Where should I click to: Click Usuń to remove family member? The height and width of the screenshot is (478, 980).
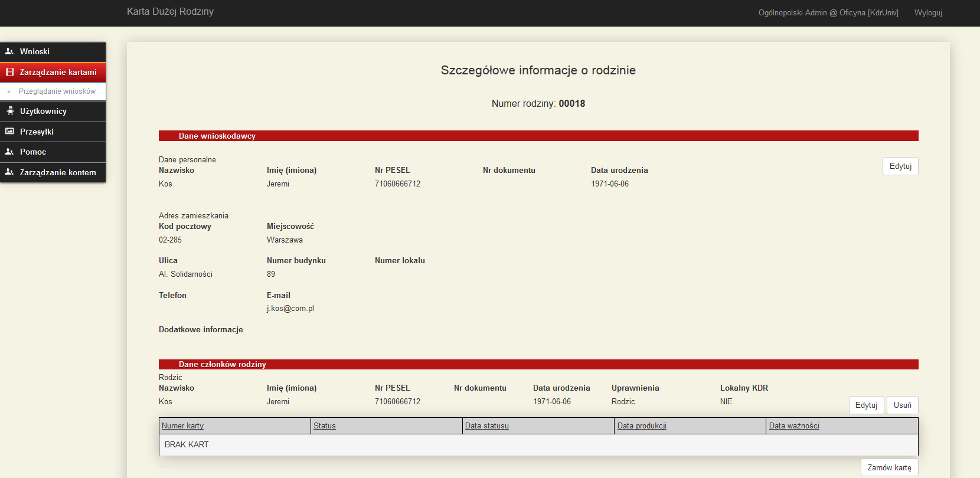pos(902,405)
